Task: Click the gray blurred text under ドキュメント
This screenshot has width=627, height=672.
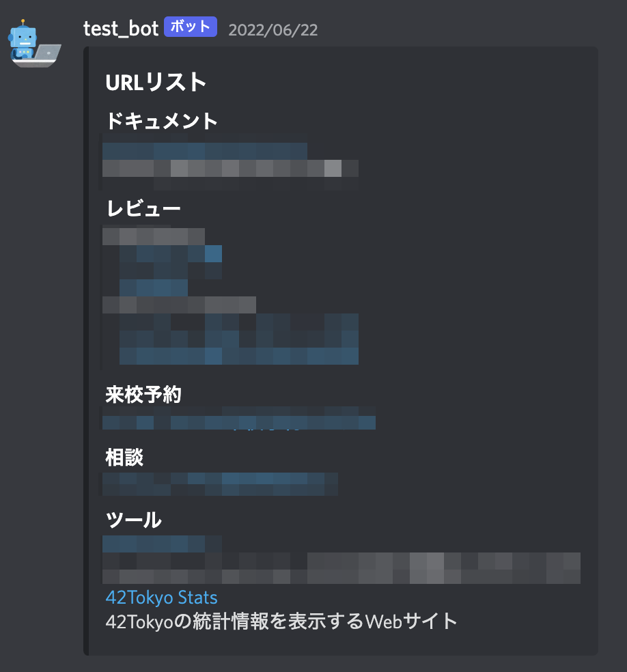Action: tap(230, 169)
